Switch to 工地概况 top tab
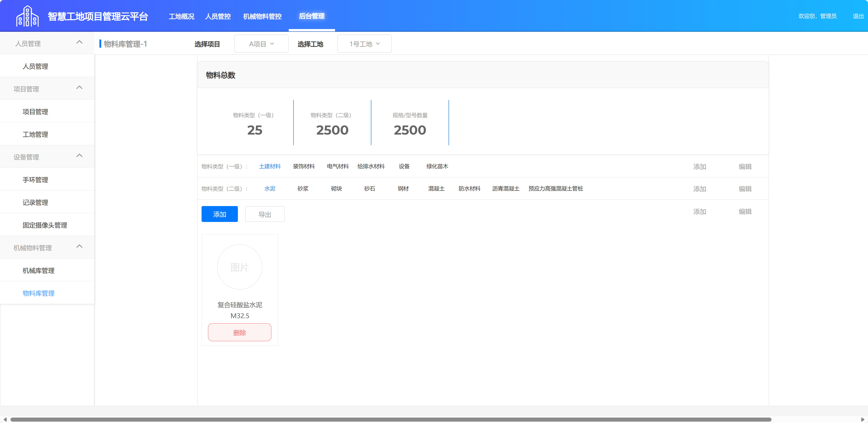868x423 pixels. click(x=181, y=16)
